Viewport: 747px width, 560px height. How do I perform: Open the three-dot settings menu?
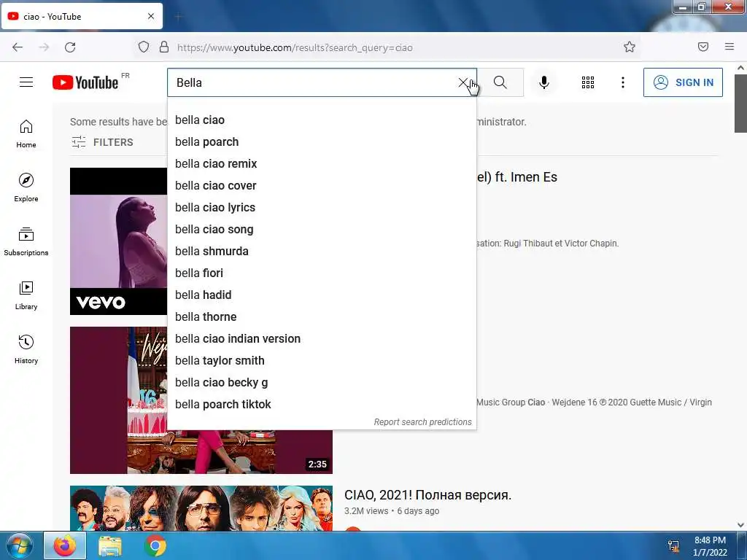(x=623, y=82)
